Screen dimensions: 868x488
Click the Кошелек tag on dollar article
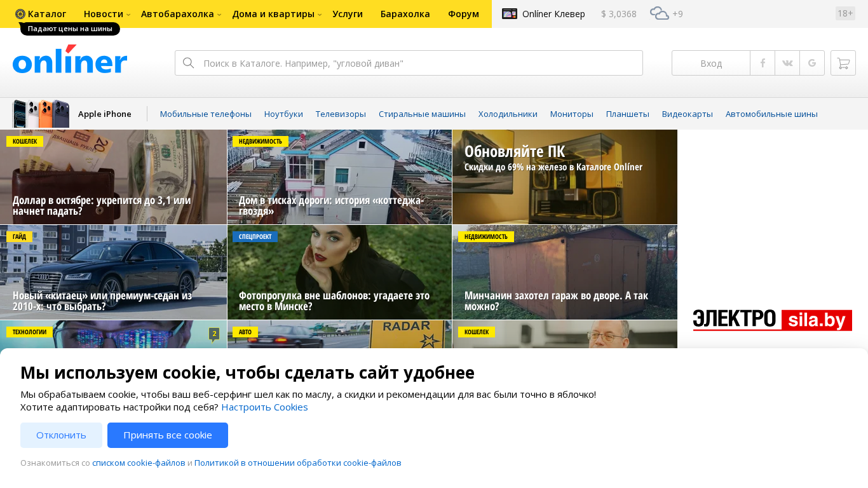click(25, 141)
